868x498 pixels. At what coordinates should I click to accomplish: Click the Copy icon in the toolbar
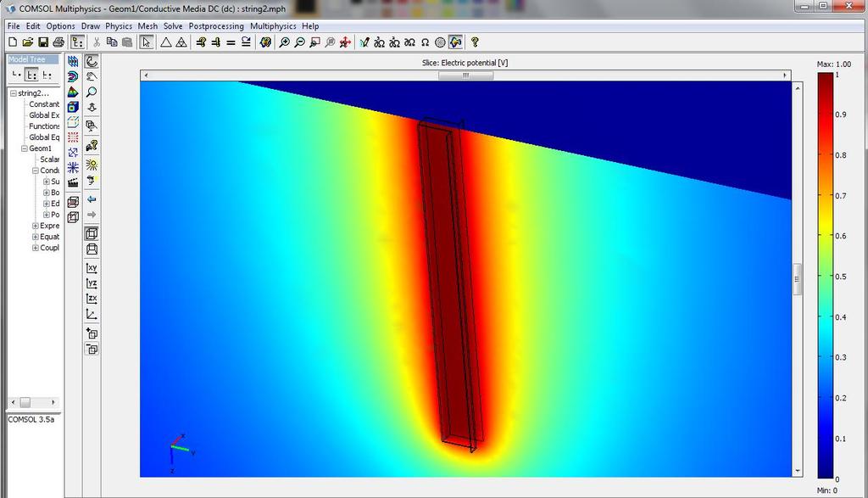112,42
